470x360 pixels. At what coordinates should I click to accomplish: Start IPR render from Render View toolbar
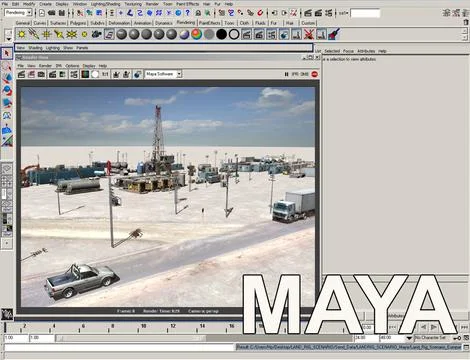point(52,74)
